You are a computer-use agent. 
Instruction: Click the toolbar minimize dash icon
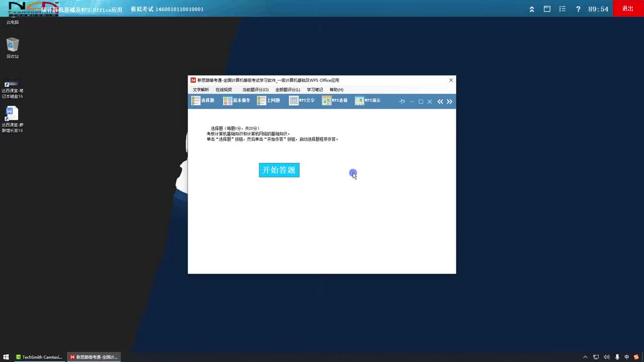click(412, 102)
